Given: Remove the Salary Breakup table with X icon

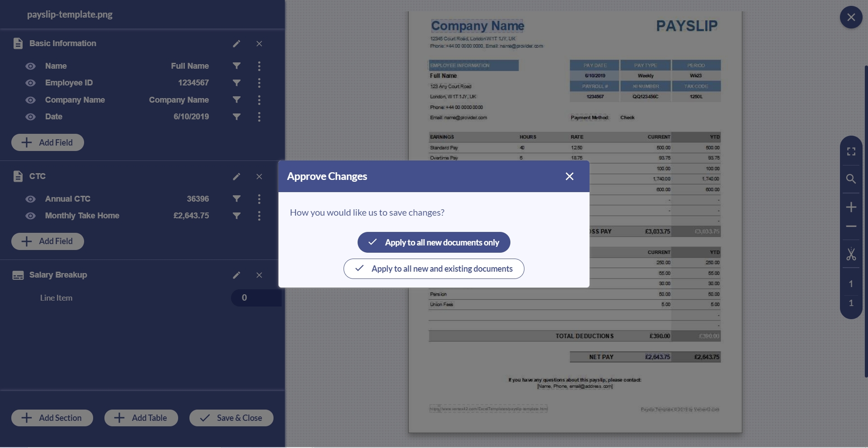Looking at the screenshot, I should point(259,275).
